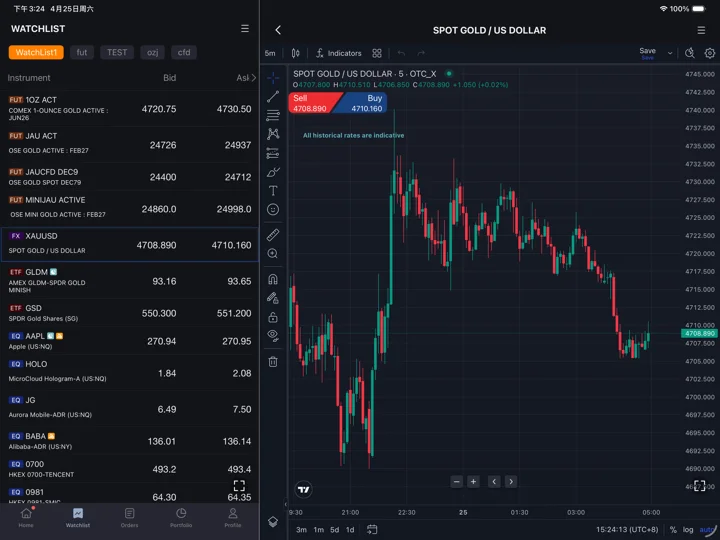This screenshot has height=540, width=720.
Task: Zoom in chart with plus button
Action: click(x=473, y=482)
